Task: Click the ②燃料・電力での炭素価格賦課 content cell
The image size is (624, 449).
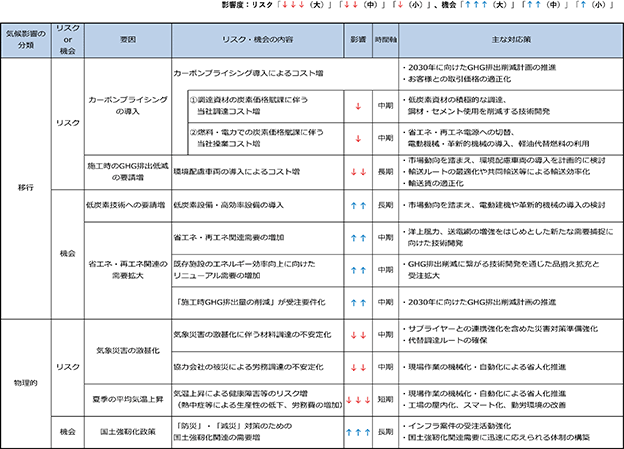Action: (266, 138)
